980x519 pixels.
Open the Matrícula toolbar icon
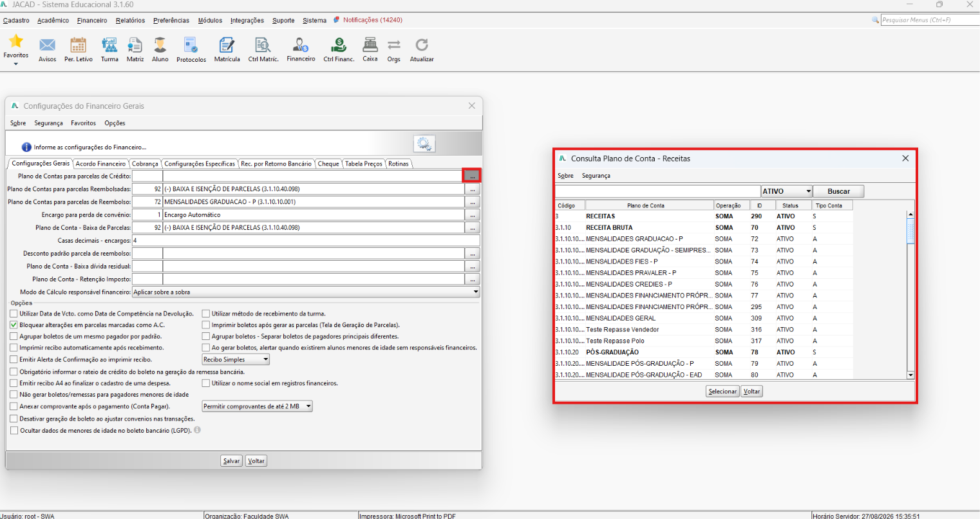(x=227, y=45)
